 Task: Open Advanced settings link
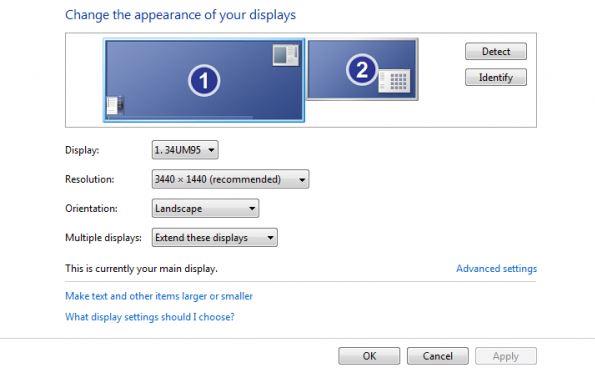[496, 269]
